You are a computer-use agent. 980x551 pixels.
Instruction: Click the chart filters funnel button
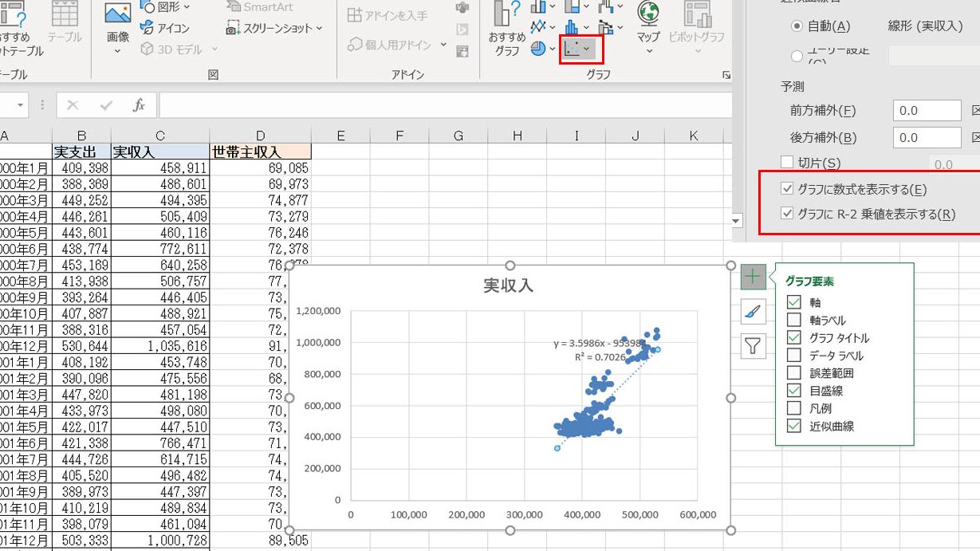point(753,345)
